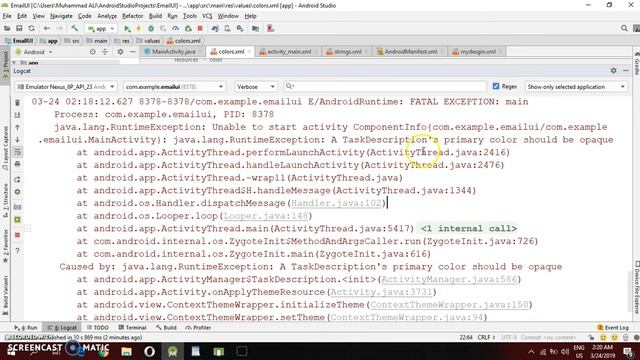Open Activity.java:3731 stack trace link
Image resolution: width=640 pixels, height=360 pixels.
(x=381, y=292)
